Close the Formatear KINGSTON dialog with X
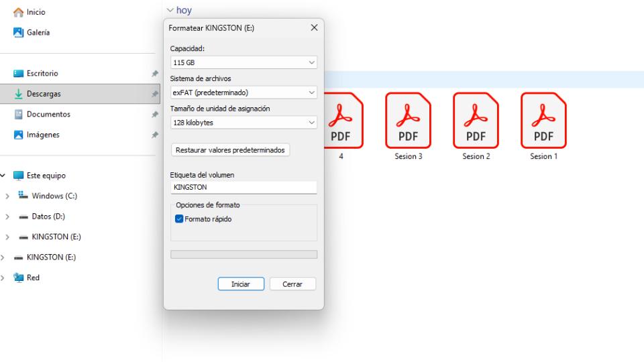 [314, 27]
